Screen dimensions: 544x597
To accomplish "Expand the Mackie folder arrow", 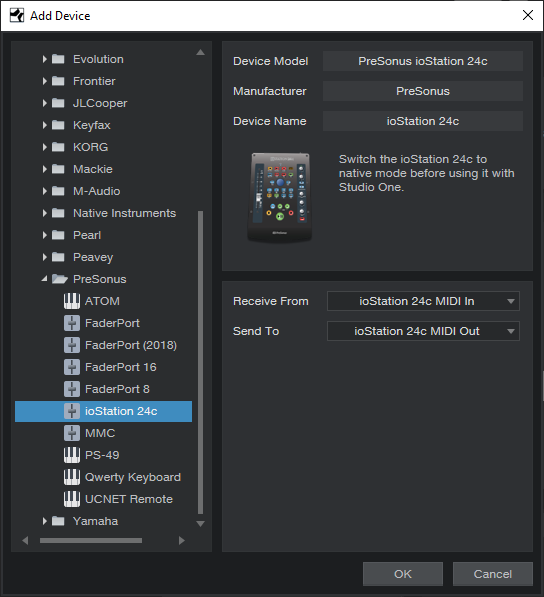I will pyautogui.click(x=45, y=169).
